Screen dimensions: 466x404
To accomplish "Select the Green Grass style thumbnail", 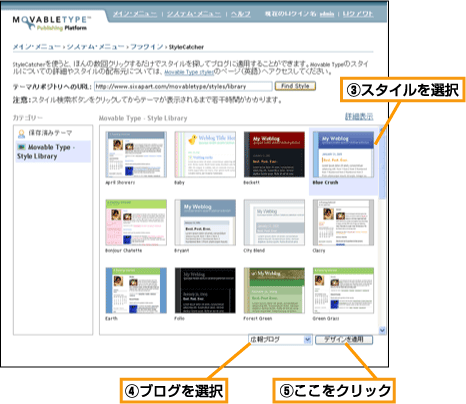I will (343, 290).
